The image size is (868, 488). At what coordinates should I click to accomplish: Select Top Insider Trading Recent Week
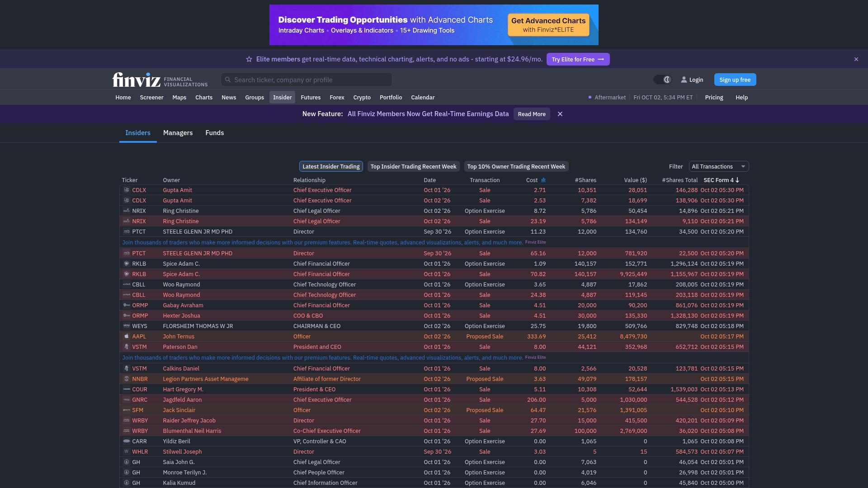point(413,166)
